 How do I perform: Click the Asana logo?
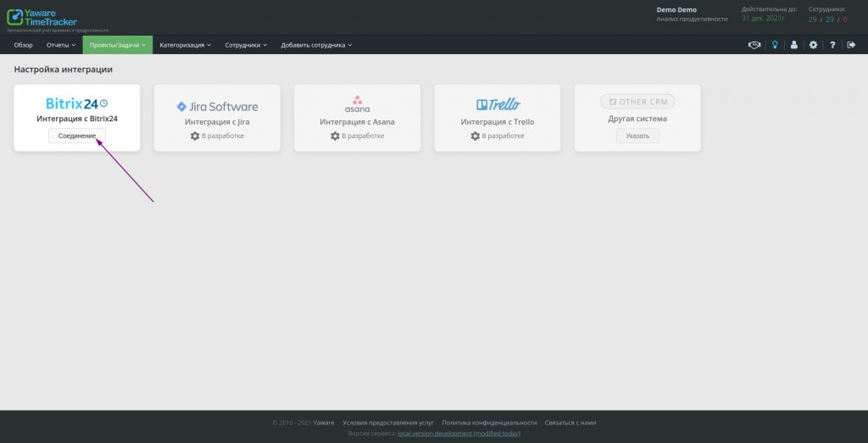point(357,104)
